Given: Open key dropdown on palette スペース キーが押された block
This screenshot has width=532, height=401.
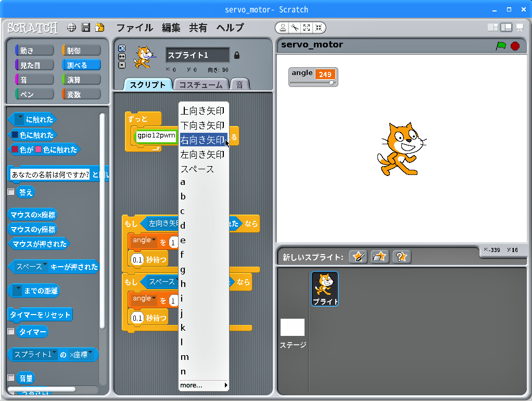Looking at the screenshot, I should coord(32,267).
